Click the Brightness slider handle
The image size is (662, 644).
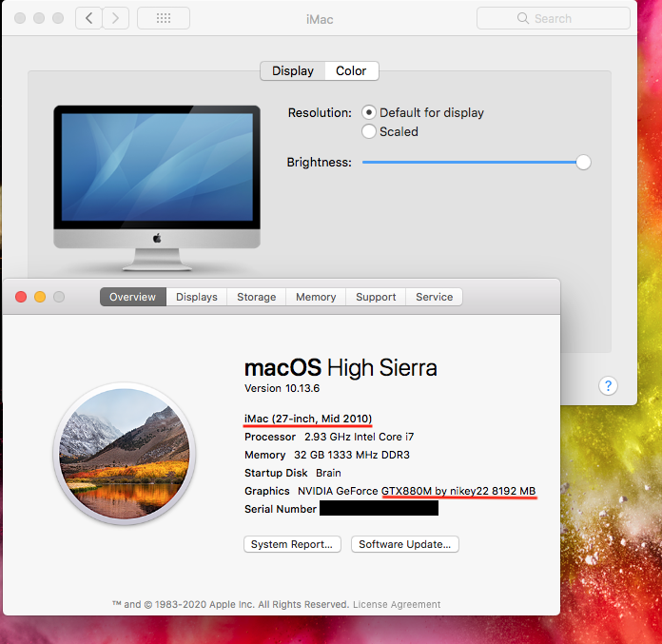pyautogui.click(x=583, y=162)
